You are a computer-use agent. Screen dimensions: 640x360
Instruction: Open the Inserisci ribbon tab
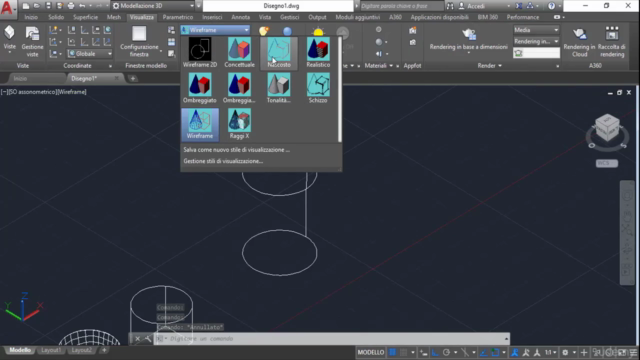(212, 17)
